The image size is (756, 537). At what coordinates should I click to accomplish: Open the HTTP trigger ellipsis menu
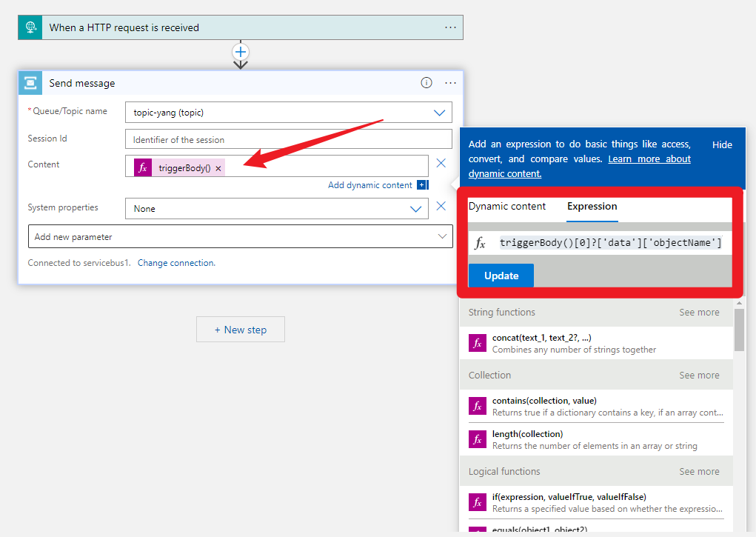[451, 27]
